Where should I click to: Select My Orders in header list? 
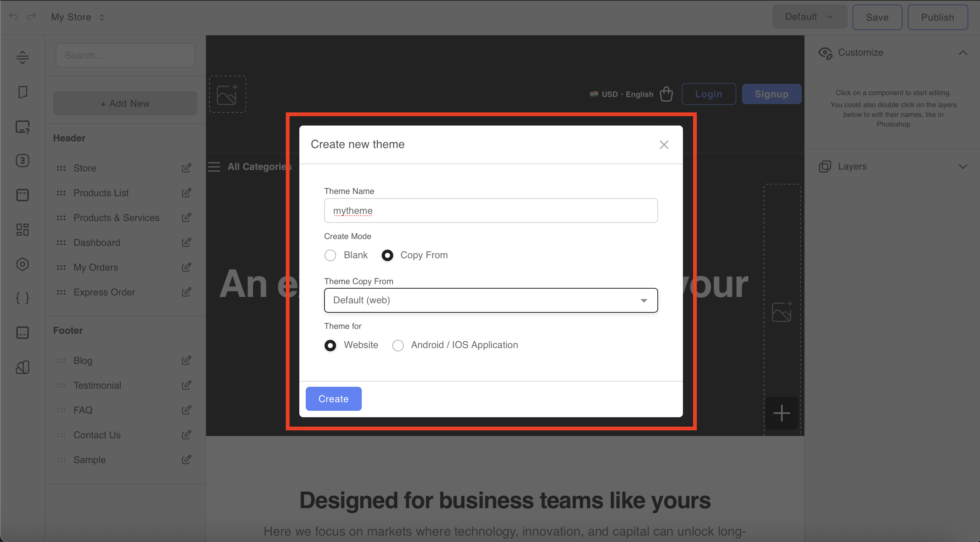pyautogui.click(x=96, y=267)
